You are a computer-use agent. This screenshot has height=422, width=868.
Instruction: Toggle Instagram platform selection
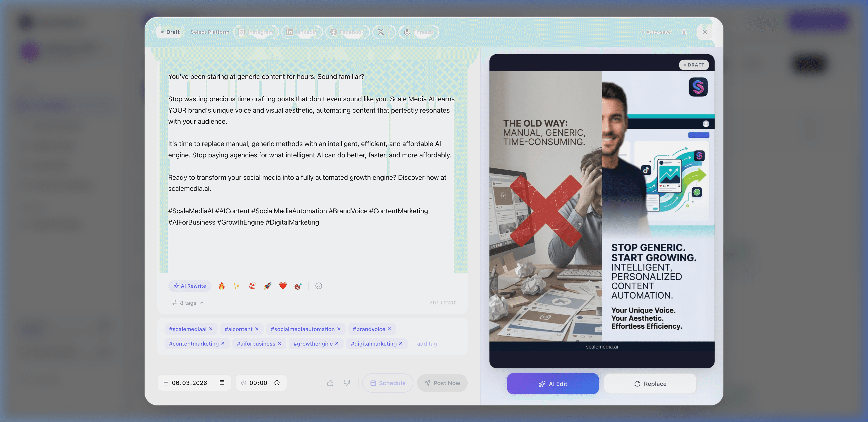256,32
